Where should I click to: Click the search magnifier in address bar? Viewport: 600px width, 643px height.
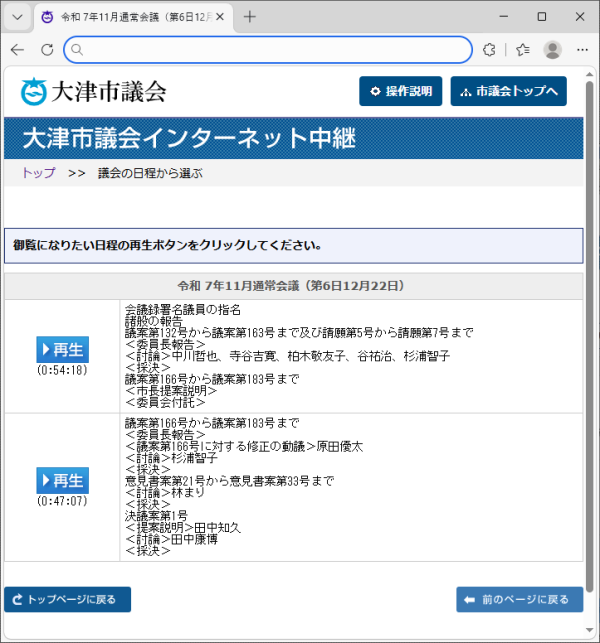[x=77, y=49]
